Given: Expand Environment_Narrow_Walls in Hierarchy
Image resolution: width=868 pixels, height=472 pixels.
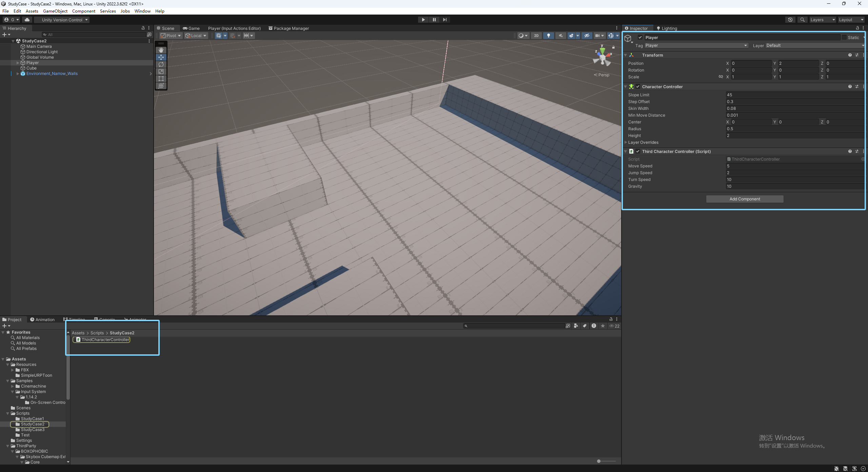Looking at the screenshot, I should click(x=18, y=74).
